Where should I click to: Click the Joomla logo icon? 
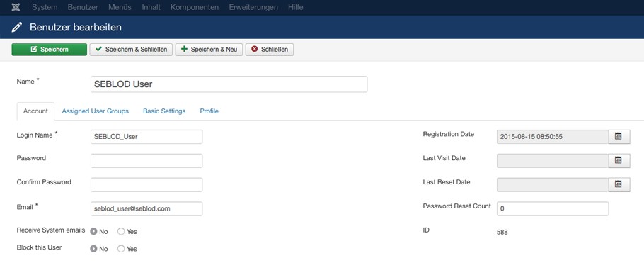[x=16, y=7]
